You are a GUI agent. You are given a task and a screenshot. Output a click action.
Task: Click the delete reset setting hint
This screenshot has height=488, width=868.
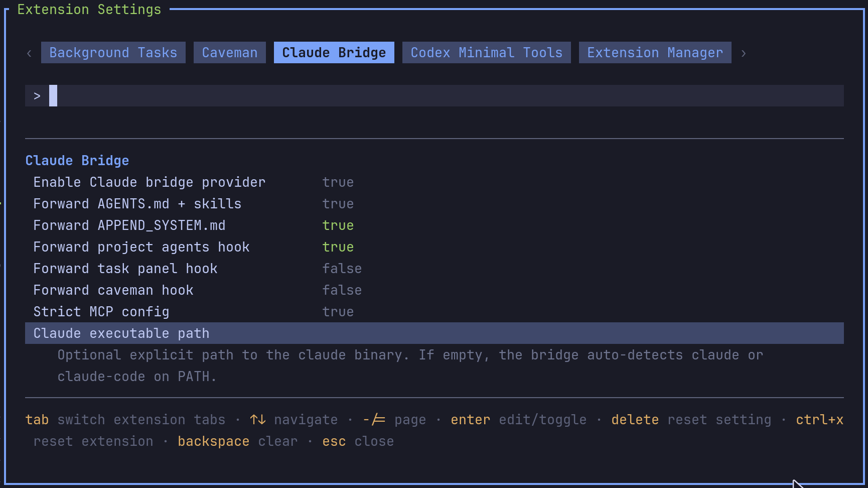[691, 420]
